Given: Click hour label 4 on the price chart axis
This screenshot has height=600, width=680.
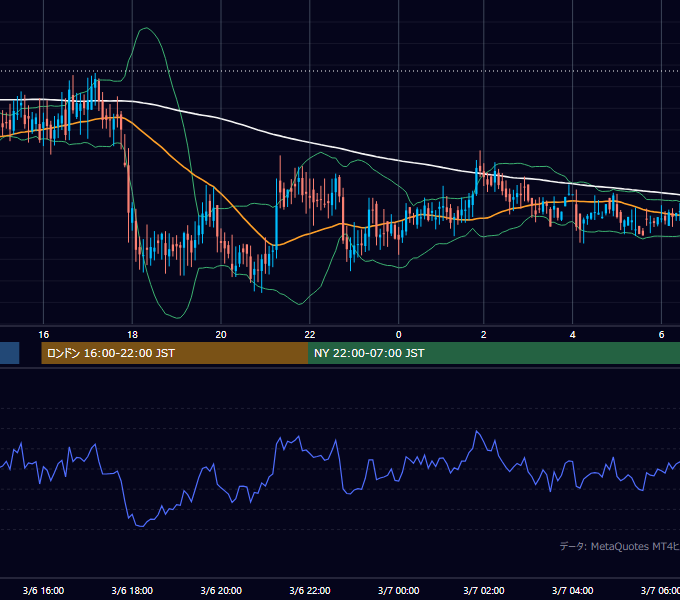Looking at the screenshot, I should [x=572, y=335].
